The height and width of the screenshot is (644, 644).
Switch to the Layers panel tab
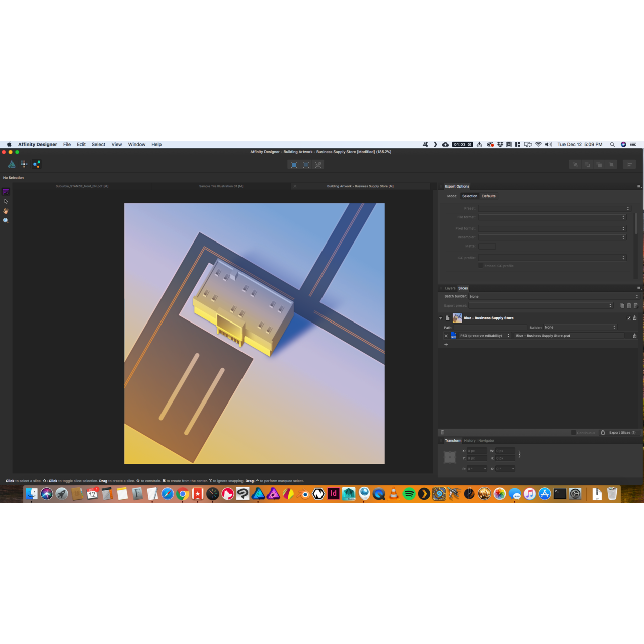coord(449,288)
